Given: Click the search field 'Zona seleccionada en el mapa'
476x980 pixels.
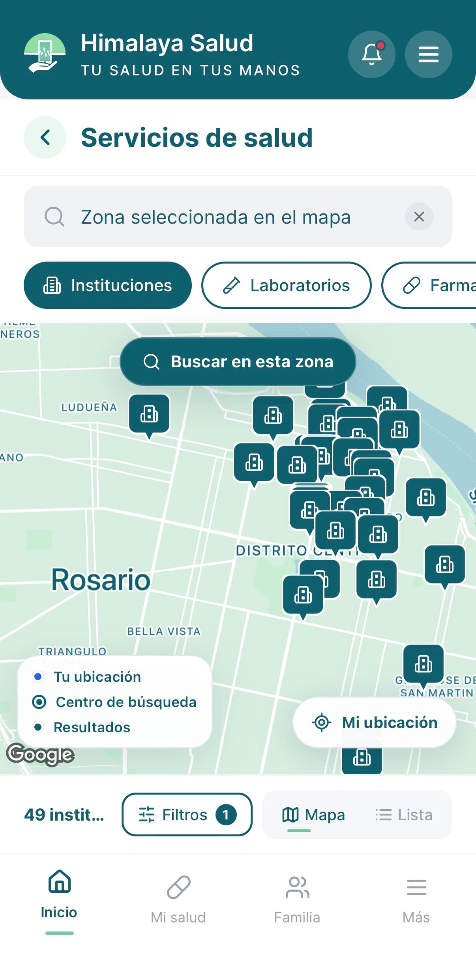Looking at the screenshot, I should (238, 217).
